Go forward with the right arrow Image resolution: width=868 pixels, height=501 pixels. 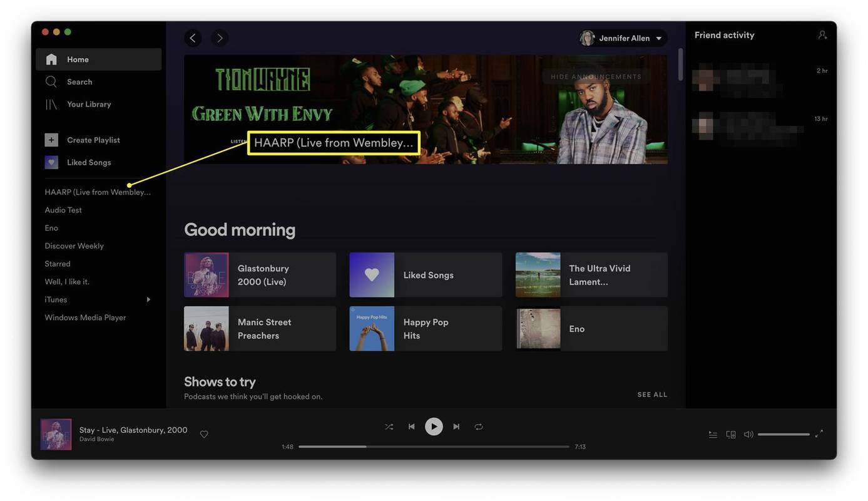click(x=220, y=38)
